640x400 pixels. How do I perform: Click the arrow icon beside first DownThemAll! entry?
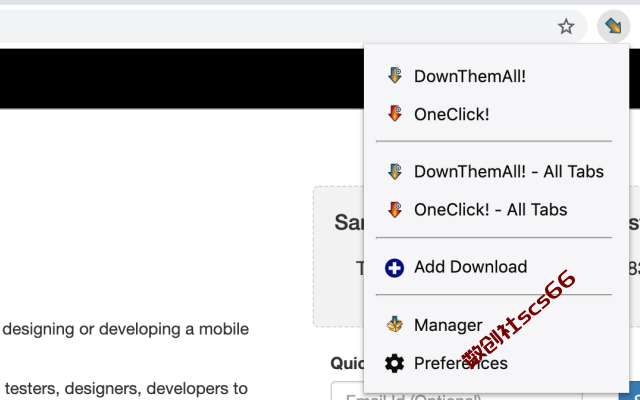tap(395, 76)
